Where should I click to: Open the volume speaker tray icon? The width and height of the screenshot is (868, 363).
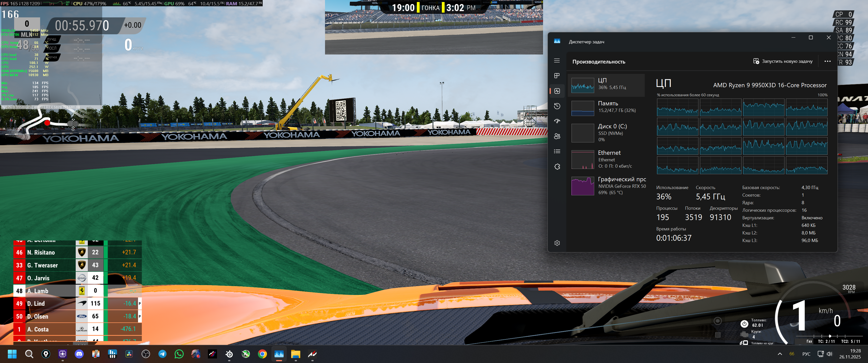[829, 354]
